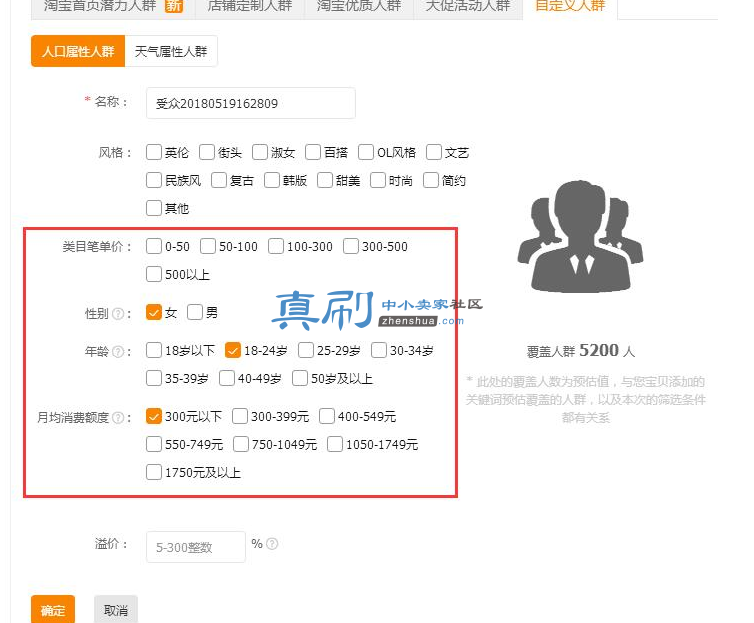754x623 pixels.
Task: Select 人口属性人群 sub-tab
Action: 78,51
